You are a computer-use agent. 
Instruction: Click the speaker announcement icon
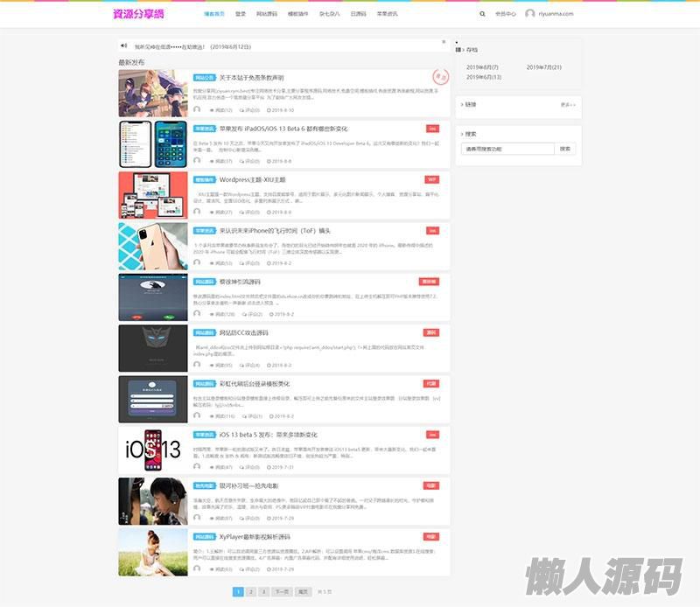(124, 45)
